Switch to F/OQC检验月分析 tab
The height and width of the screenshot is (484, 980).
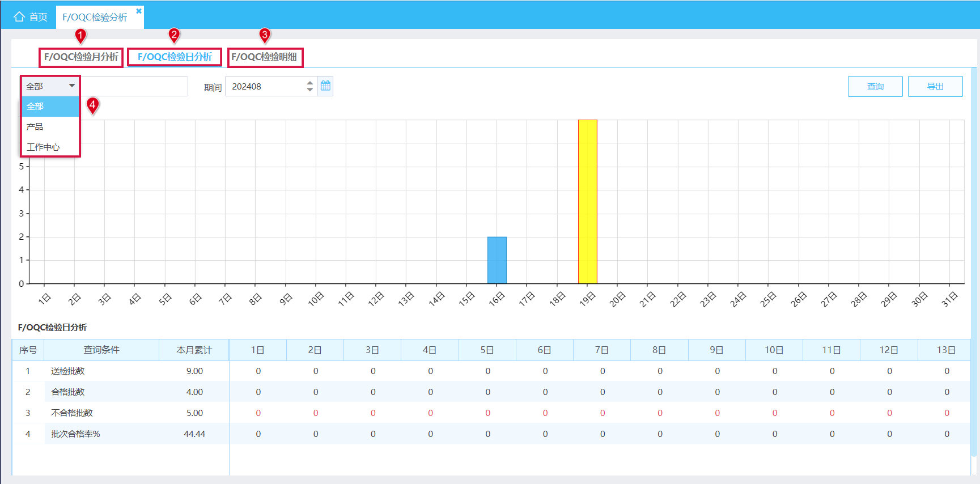point(81,57)
